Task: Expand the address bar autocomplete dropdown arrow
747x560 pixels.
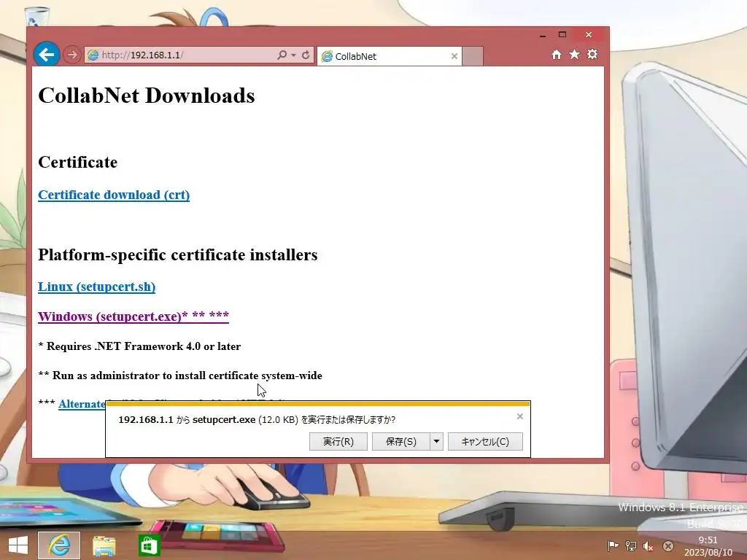Action: (293, 55)
